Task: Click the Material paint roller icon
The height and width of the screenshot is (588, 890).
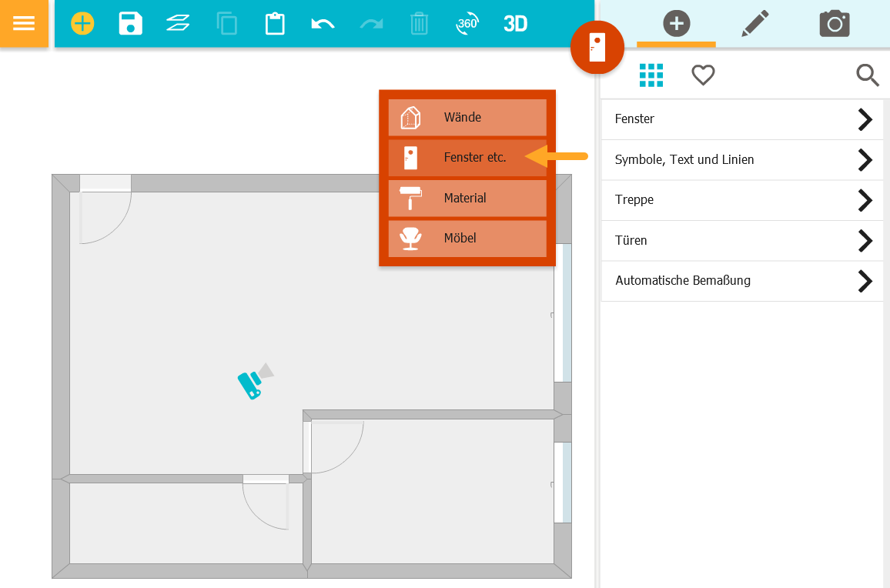Action: pos(410,198)
